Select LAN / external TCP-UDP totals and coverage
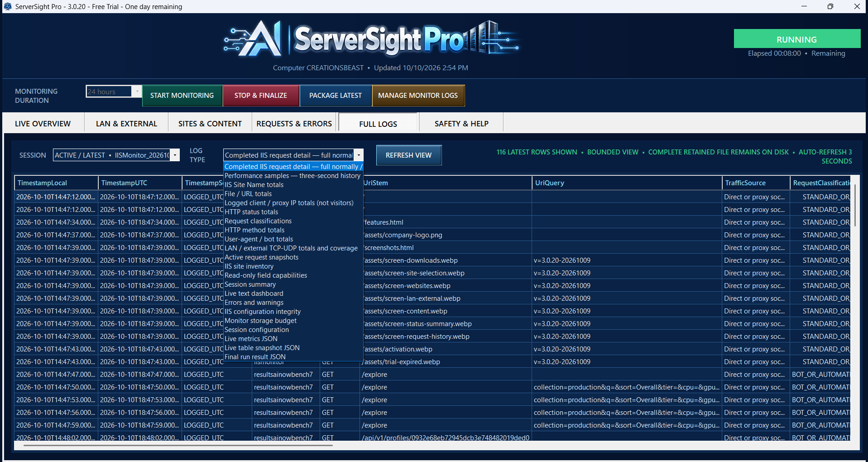The height and width of the screenshot is (462, 868). point(293,248)
